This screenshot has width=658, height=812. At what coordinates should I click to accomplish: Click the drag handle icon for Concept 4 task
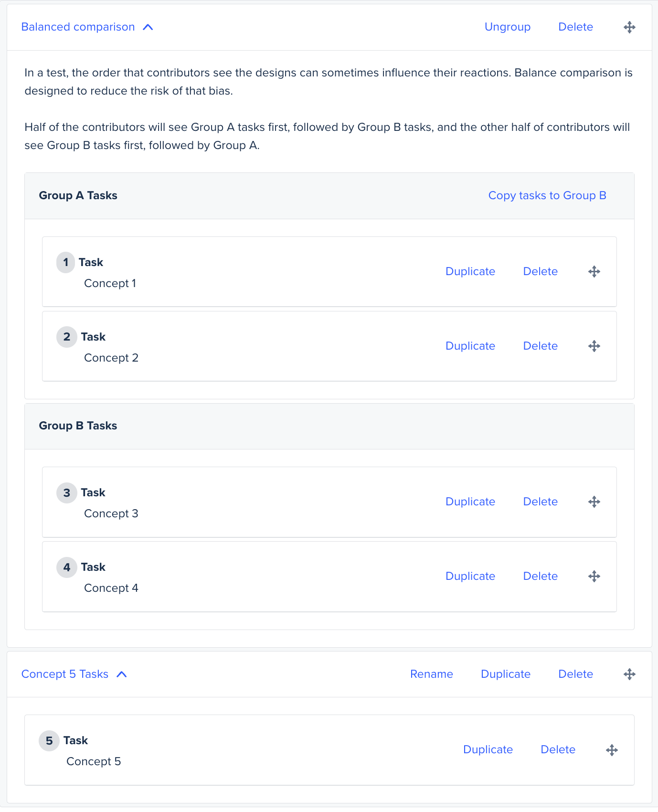[x=594, y=577]
